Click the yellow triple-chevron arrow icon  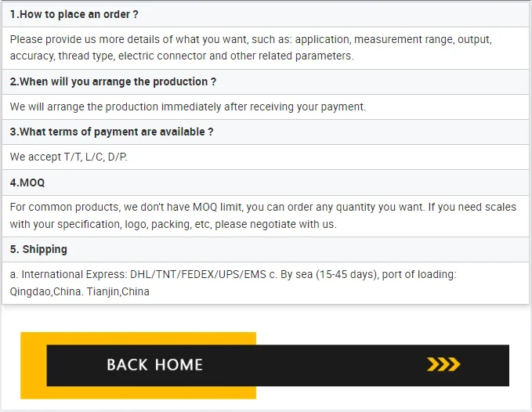tap(443, 364)
